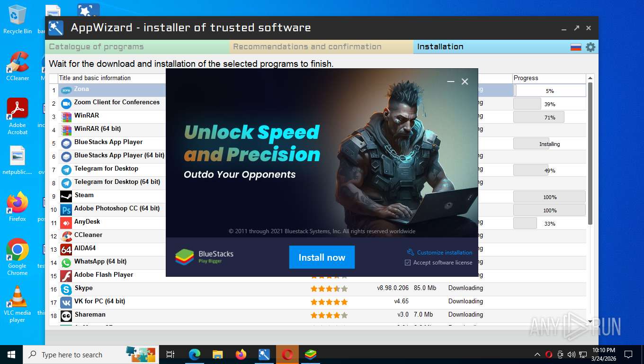Click the Steam icon in the list
Viewport: 644px width, 364px height.
tap(66, 196)
